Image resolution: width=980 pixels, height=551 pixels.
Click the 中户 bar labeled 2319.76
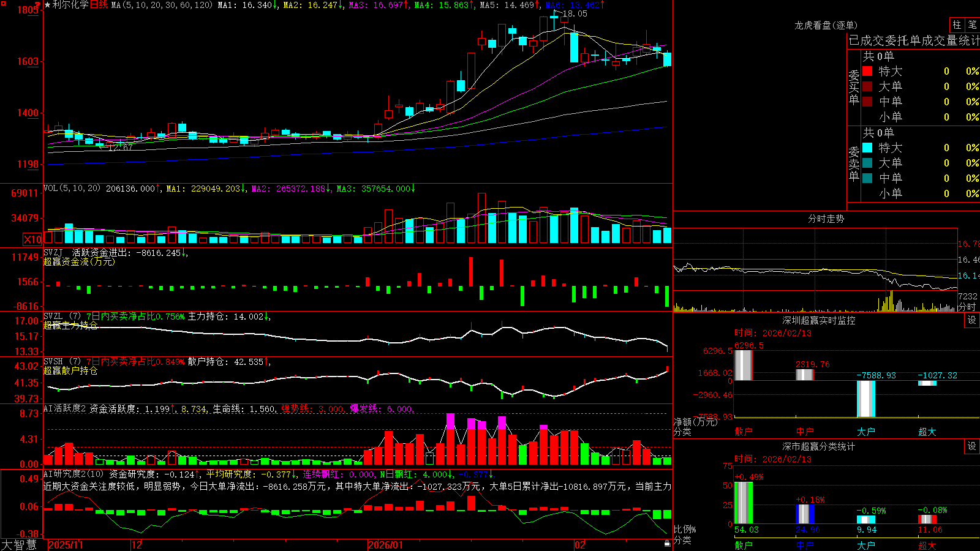(x=805, y=375)
